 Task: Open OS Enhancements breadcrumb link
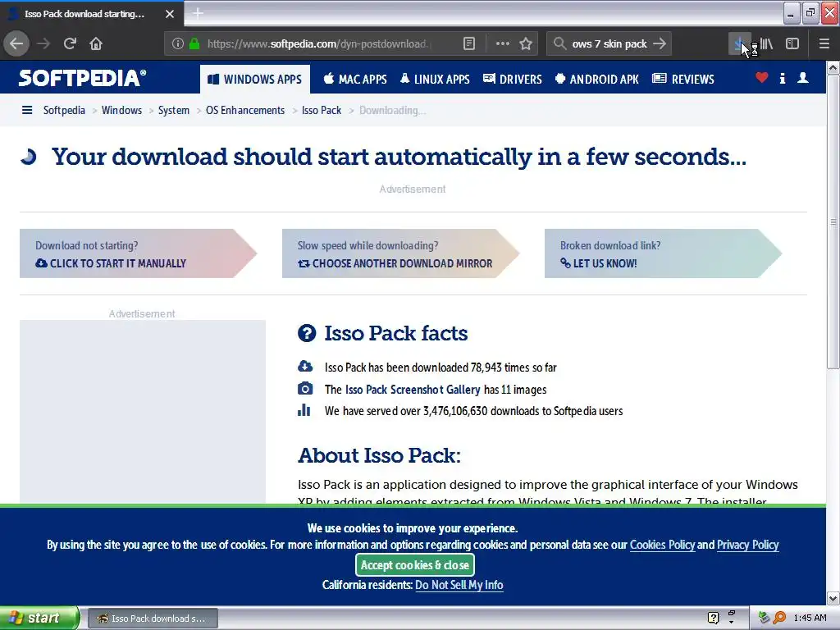point(245,111)
